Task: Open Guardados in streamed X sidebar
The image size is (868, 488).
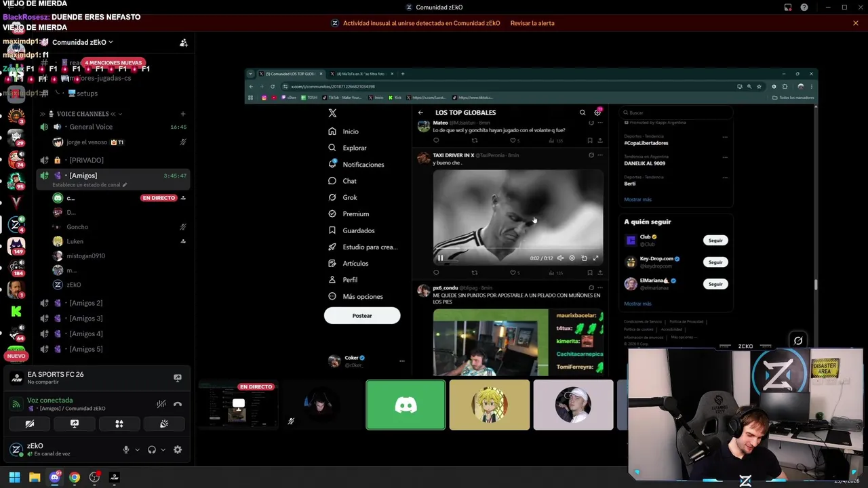Action: coord(352,230)
